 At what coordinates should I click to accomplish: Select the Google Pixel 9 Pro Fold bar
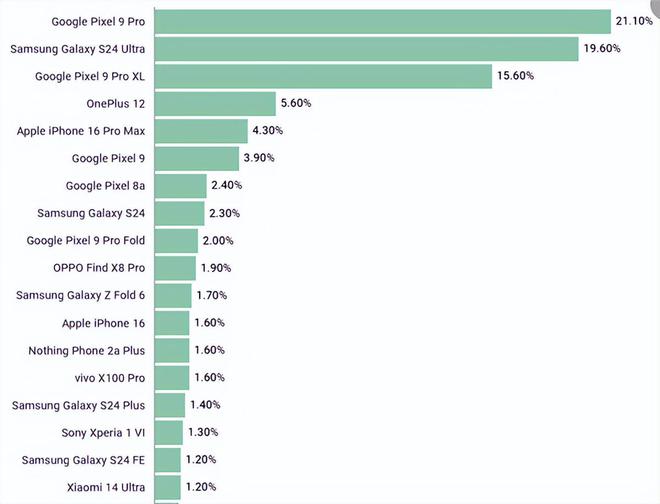[x=176, y=240]
